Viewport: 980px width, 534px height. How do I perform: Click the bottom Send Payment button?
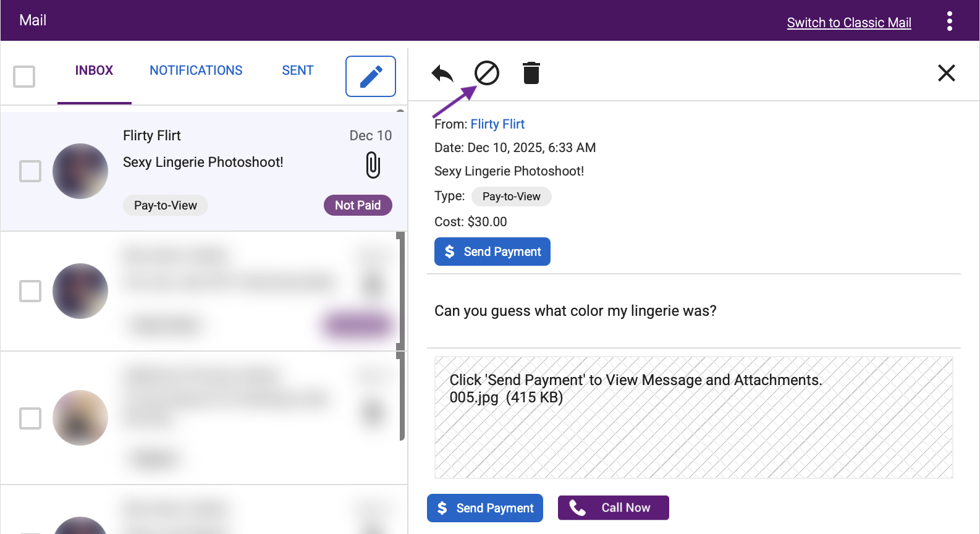point(485,508)
